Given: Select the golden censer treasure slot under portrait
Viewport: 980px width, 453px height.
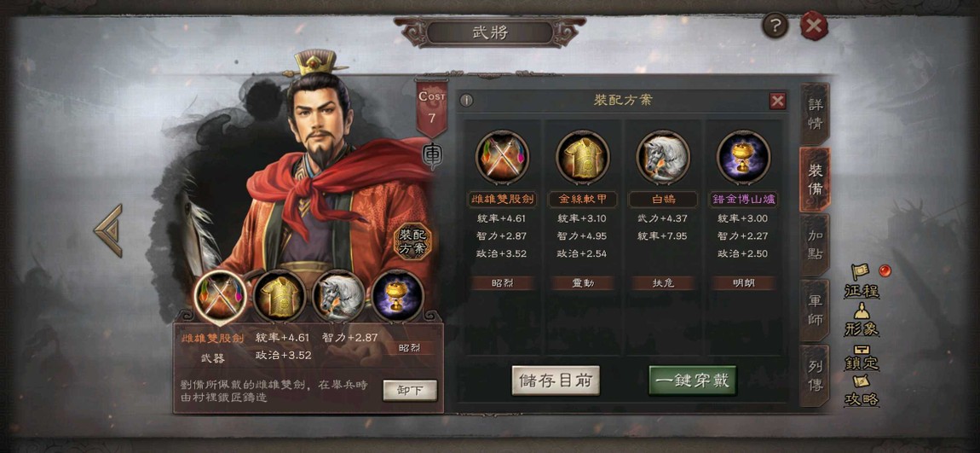Looking at the screenshot, I should coord(398,296).
